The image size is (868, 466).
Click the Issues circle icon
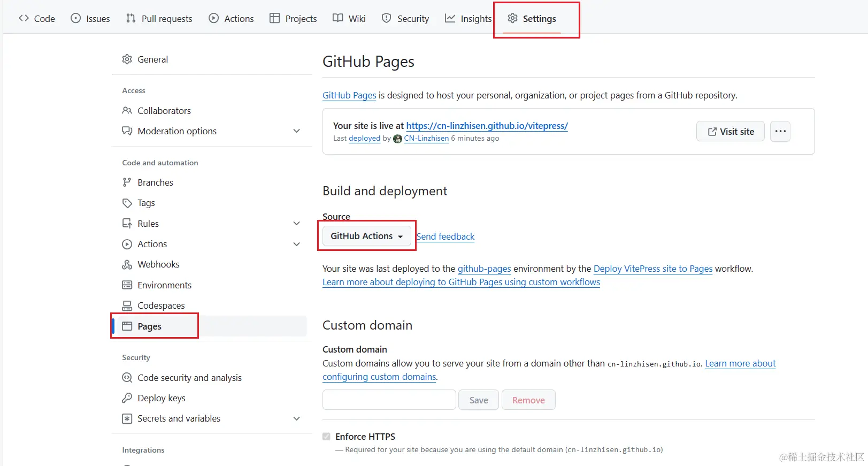[76, 18]
